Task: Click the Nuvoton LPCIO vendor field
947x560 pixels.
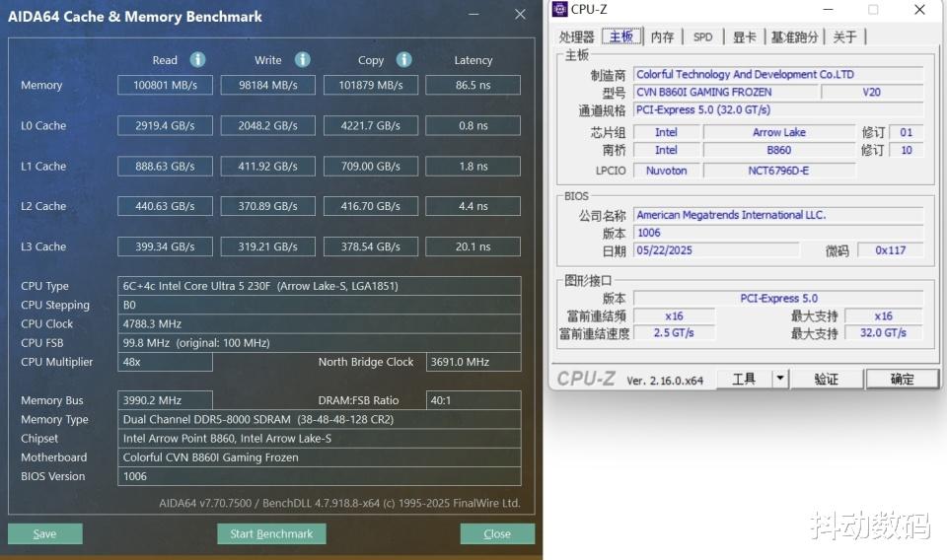Action: 666,171
